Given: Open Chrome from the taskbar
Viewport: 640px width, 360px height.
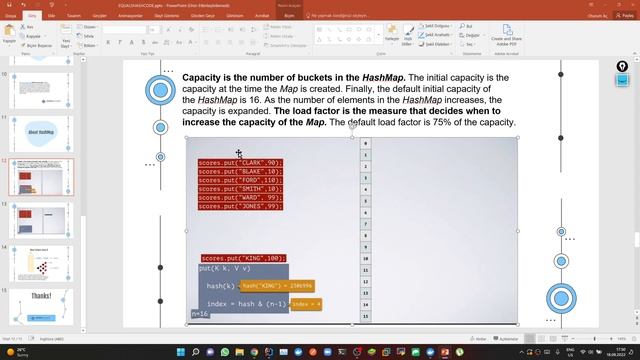Looking at the screenshot, I should point(254,352).
